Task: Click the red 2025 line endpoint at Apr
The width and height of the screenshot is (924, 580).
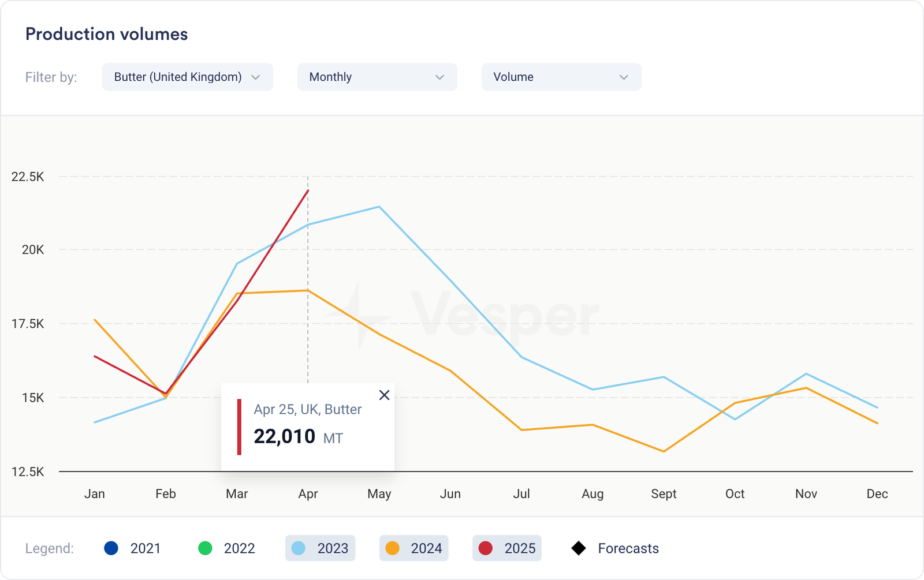Action: (x=308, y=190)
